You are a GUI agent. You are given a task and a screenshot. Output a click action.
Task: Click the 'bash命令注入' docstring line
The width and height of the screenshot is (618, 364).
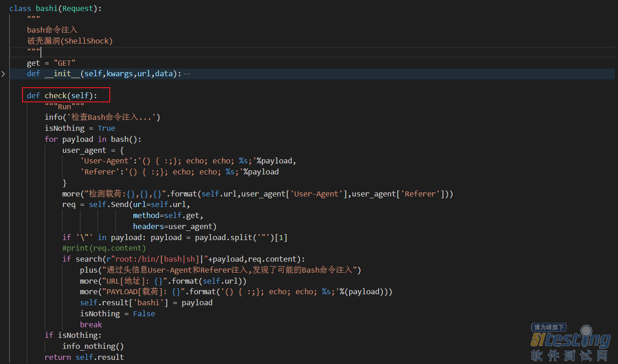tap(52, 30)
